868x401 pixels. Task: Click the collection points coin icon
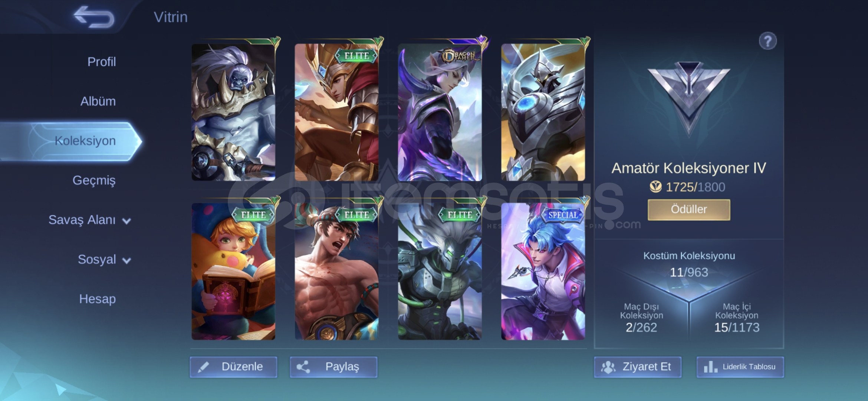[655, 187]
